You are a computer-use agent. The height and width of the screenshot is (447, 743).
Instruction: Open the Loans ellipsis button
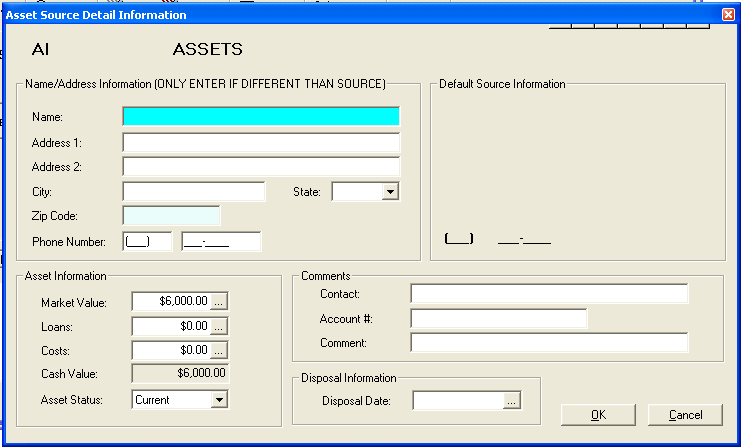point(218,326)
